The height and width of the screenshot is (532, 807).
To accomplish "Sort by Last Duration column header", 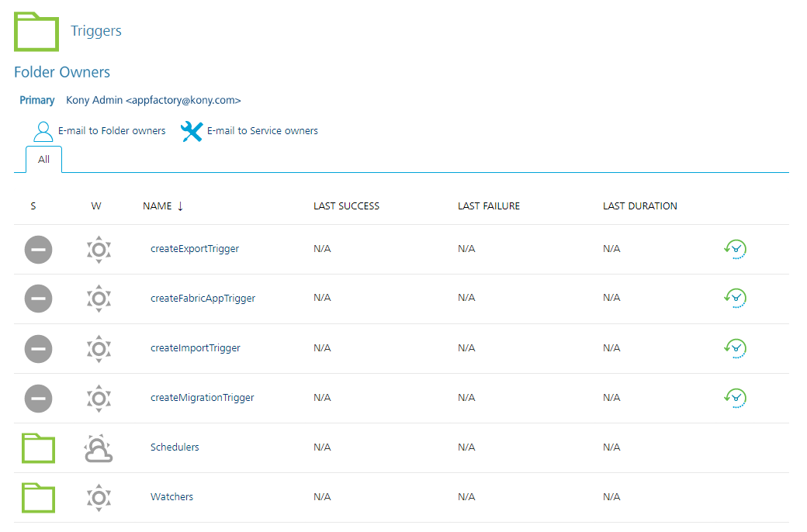I will point(640,206).
